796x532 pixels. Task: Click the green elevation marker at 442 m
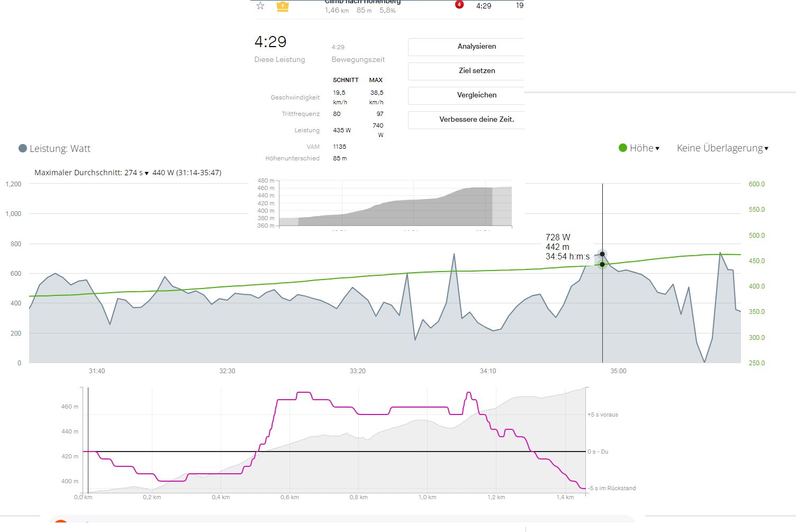602,264
